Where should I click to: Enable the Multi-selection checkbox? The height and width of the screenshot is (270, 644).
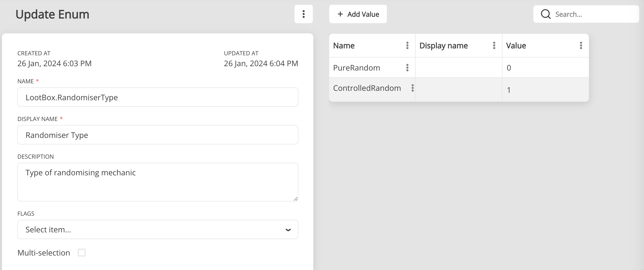(82, 252)
